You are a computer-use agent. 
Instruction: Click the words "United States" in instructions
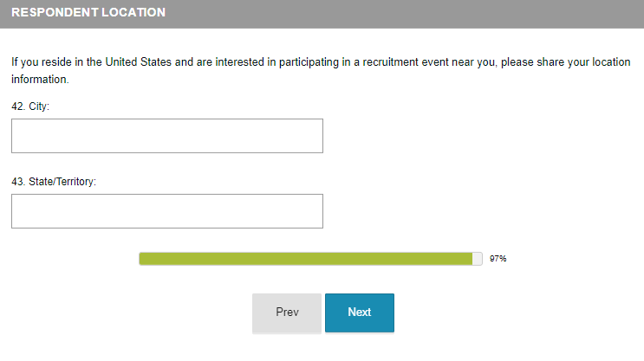(139, 62)
